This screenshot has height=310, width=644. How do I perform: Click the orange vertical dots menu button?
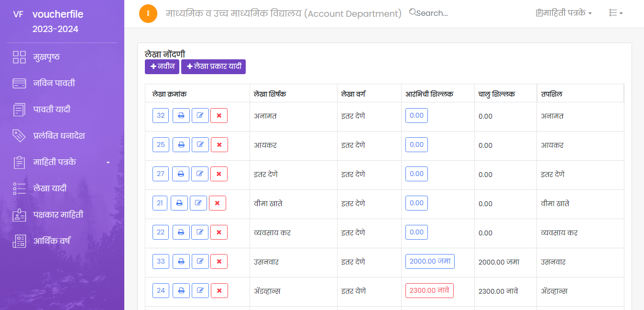coord(148,13)
